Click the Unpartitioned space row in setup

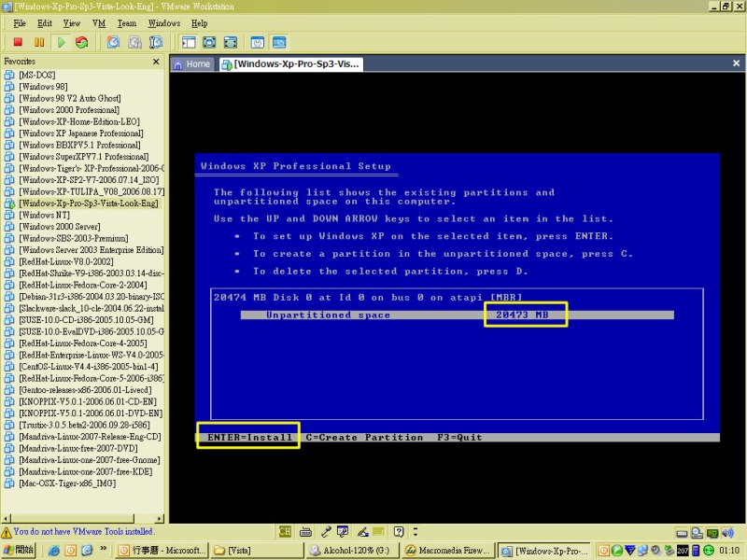click(457, 315)
